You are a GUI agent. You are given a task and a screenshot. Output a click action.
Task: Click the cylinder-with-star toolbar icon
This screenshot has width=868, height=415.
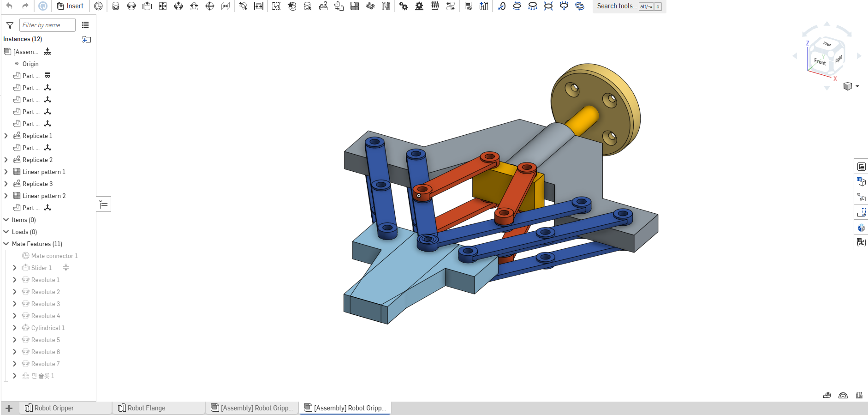[x=292, y=6]
